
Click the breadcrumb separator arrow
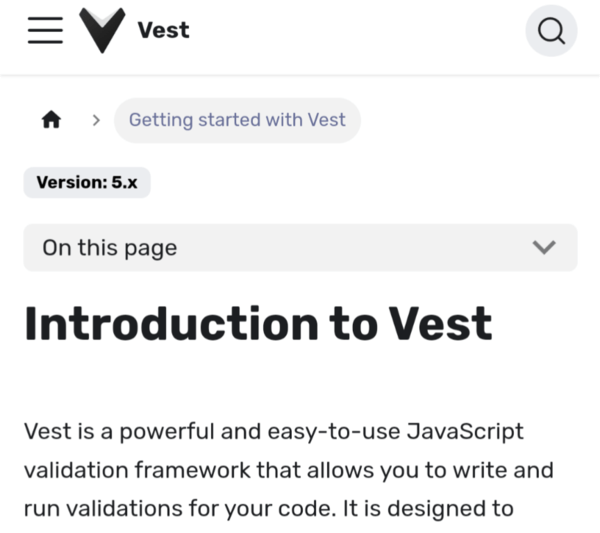(96, 120)
